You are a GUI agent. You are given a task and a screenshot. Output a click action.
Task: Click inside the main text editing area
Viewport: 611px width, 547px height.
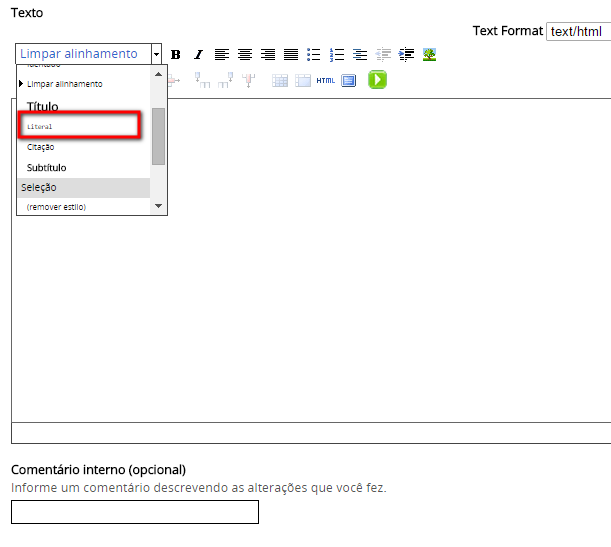point(312,260)
